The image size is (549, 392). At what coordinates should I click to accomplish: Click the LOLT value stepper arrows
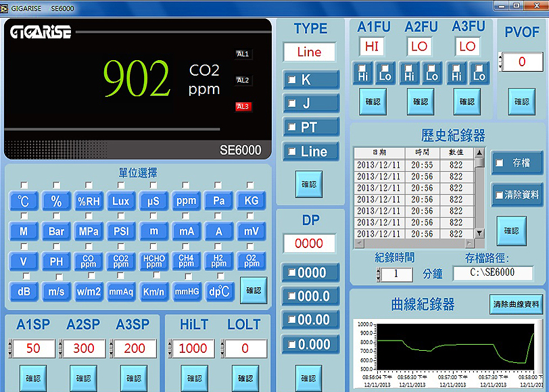[x=222, y=348]
